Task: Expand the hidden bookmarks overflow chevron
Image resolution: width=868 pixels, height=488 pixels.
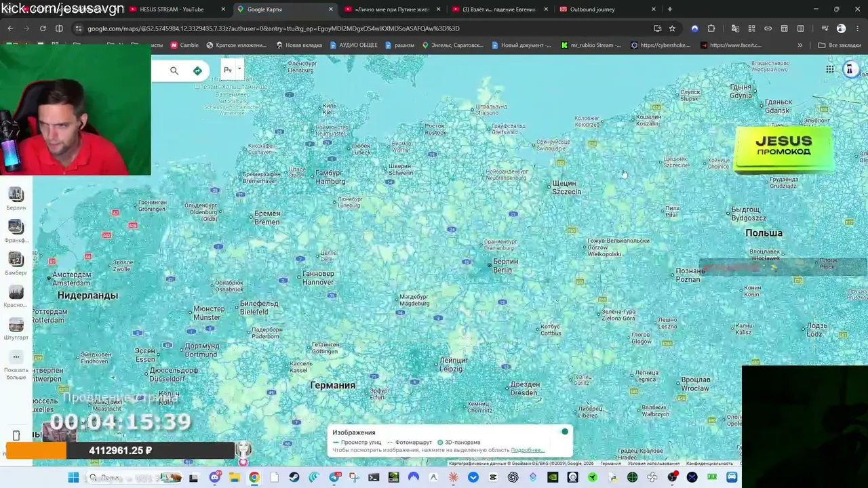Action: 800,45
